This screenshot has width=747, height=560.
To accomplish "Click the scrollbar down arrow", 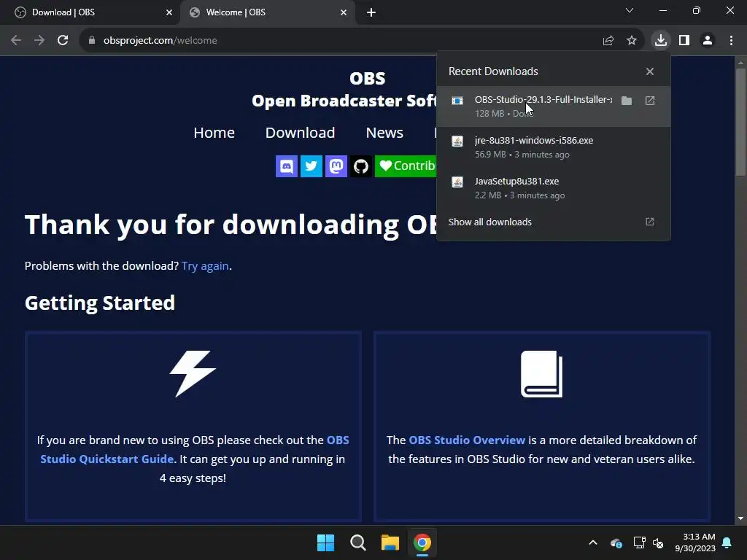I will [x=740, y=518].
